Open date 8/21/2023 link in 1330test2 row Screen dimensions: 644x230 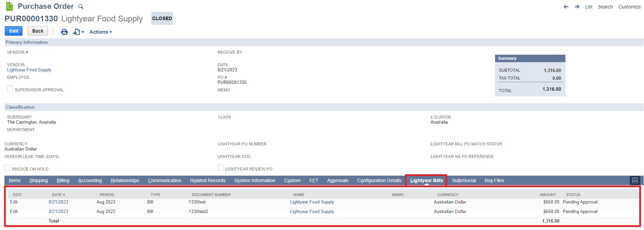point(58,211)
